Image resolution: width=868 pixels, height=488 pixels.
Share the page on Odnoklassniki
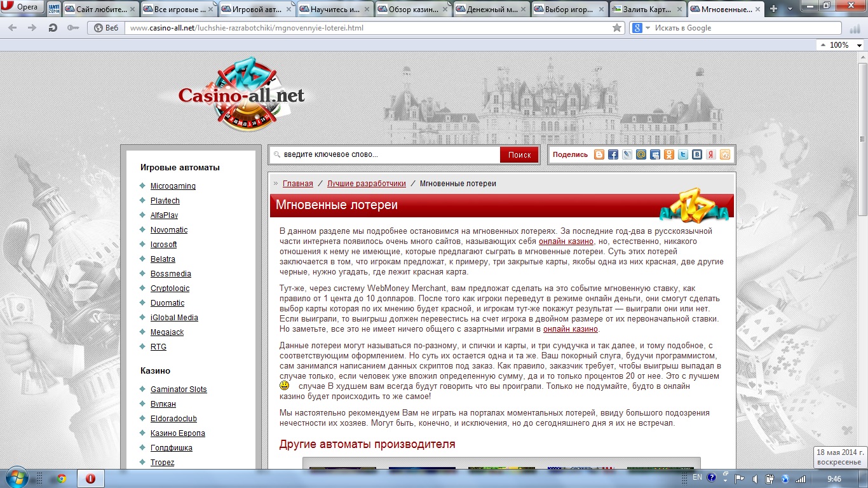[669, 154]
